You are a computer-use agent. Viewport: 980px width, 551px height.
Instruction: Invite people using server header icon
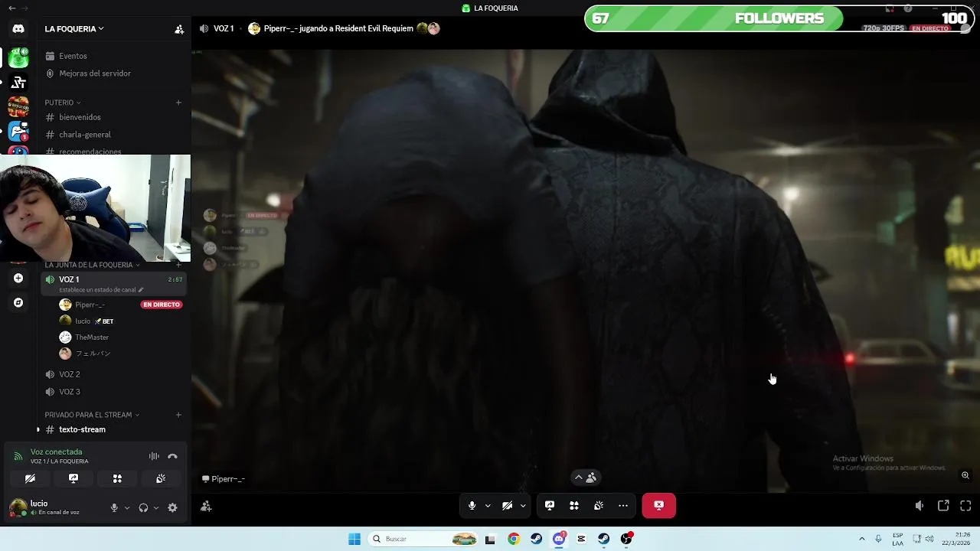179,29
